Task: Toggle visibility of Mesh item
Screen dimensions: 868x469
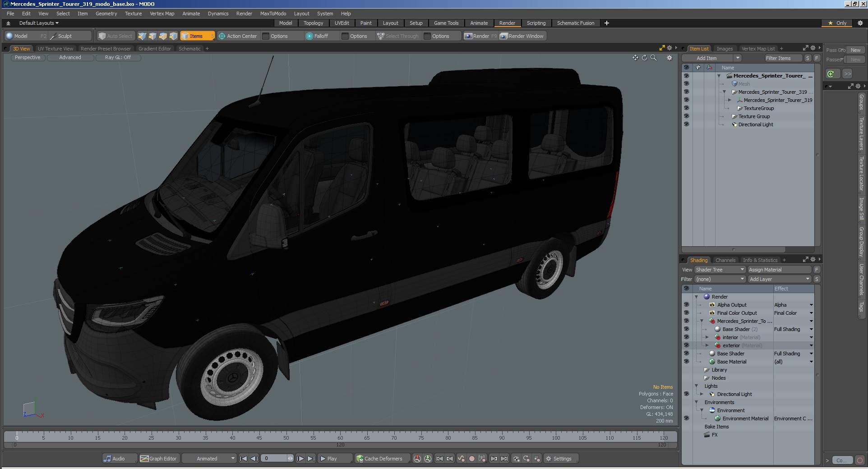Action: tap(686, 84)
